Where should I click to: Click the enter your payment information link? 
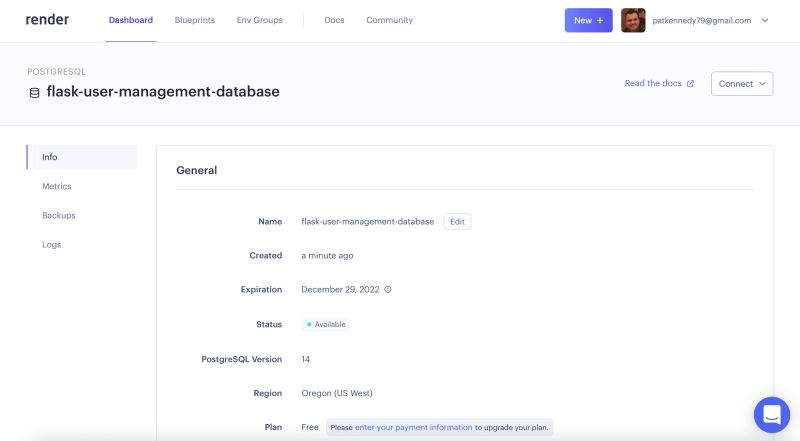pos(414,427)
